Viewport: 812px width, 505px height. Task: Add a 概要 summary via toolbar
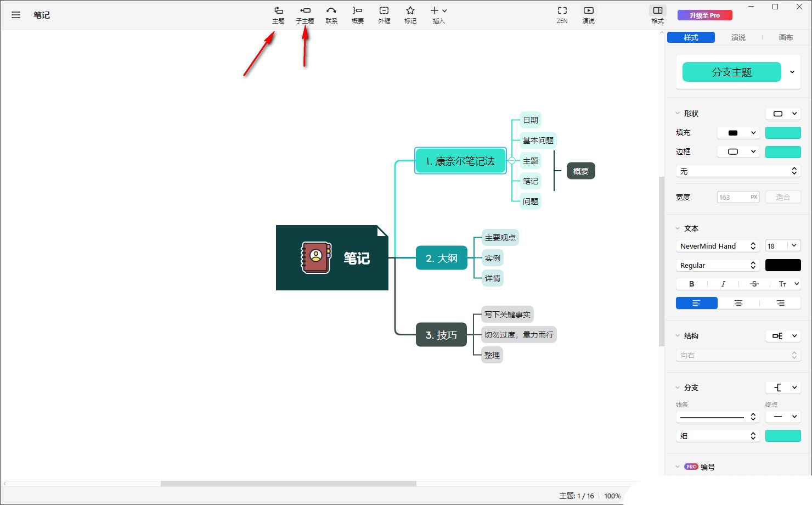[x=358, y=15]
